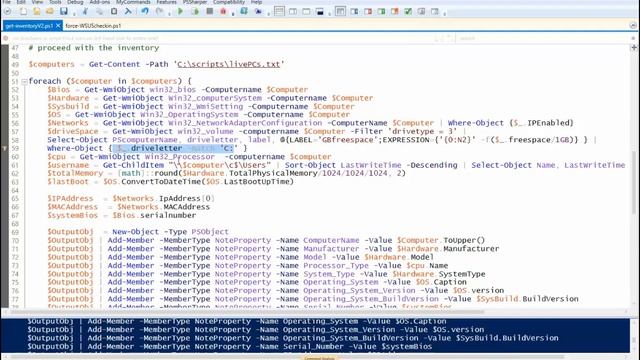The image size is (640, 360).
Task: Click 'Win32_NetworkAdapterConfiguration' text
Action: point(245,123)
